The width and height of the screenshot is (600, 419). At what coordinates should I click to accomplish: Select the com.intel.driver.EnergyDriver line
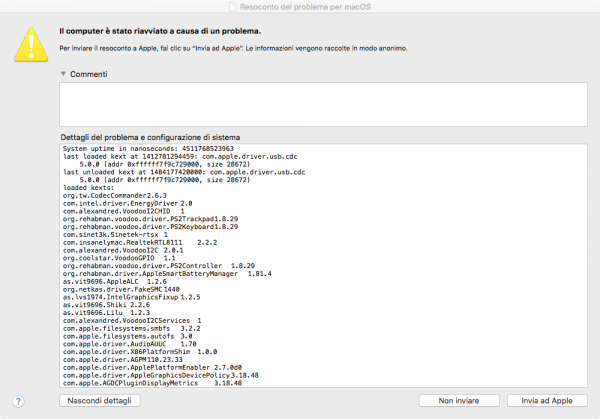(127, 204)
